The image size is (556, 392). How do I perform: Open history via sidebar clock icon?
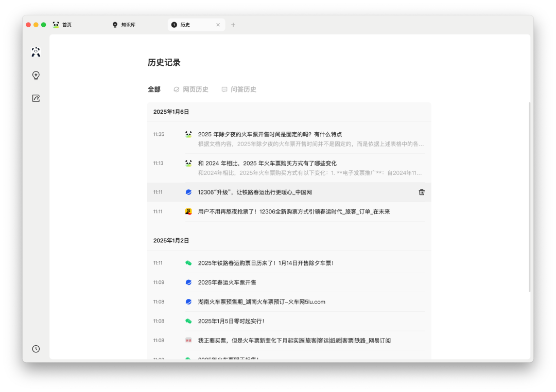coord(36,349)
